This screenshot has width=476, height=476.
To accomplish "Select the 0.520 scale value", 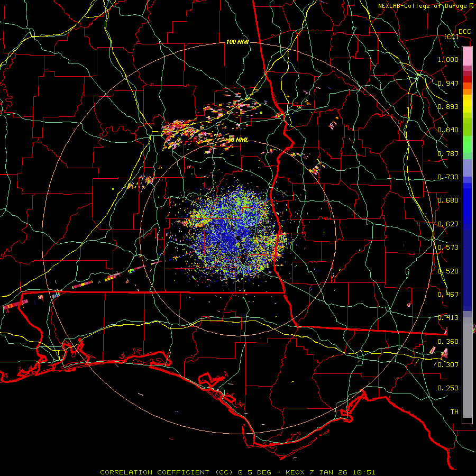I will [448, 271].
